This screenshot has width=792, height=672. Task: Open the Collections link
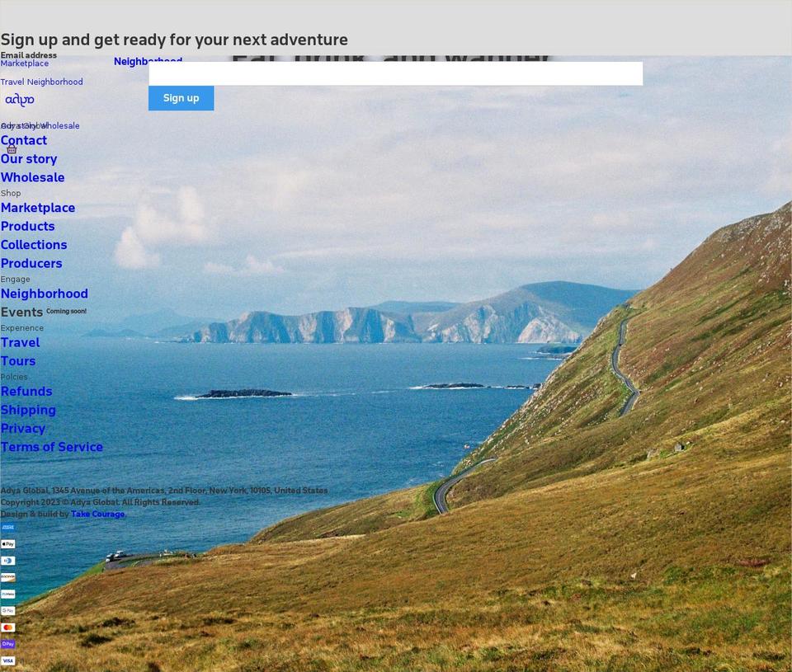34,245
